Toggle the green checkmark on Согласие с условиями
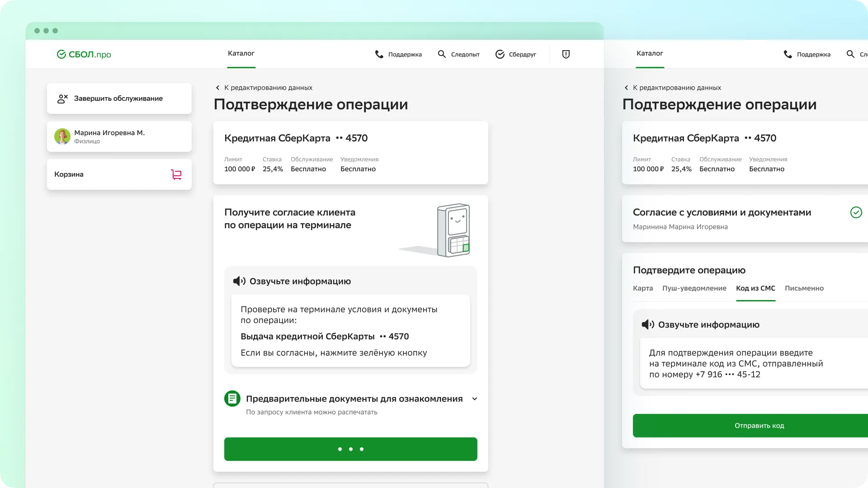The height and width of the screenshot is (488, 868). coord(856,212)
